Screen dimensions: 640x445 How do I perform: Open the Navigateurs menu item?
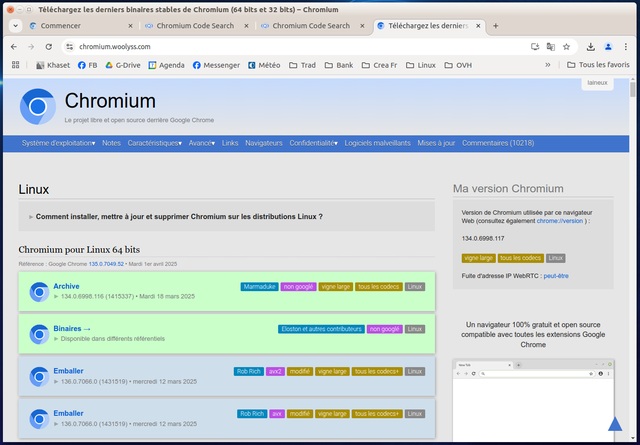(x=264, y=143)
